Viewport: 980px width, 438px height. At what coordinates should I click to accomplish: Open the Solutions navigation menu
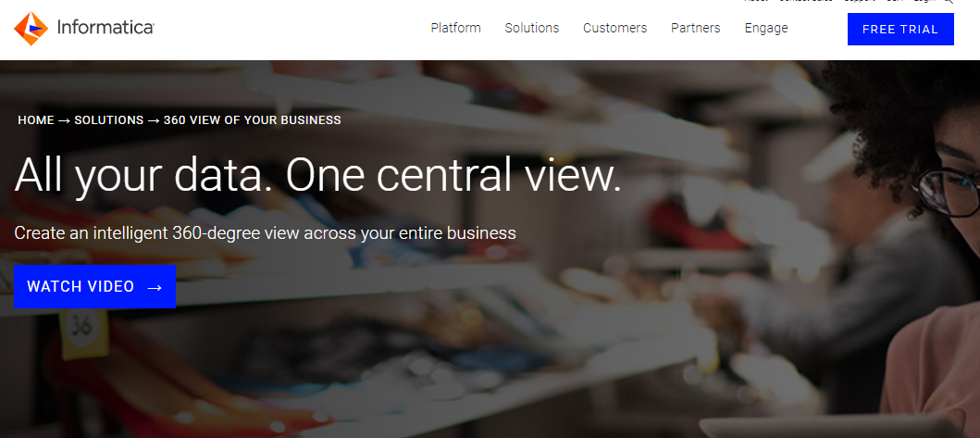pyautogui.click(x=531, y=28)
